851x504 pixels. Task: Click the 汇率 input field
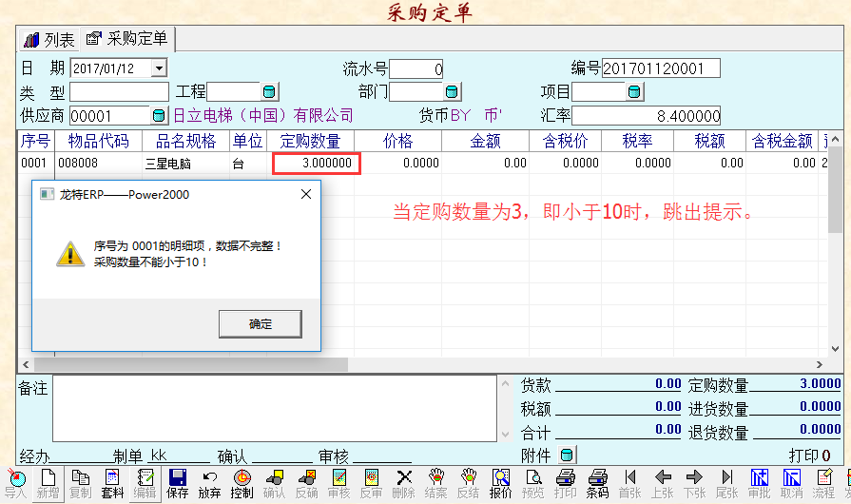point(646,116)
